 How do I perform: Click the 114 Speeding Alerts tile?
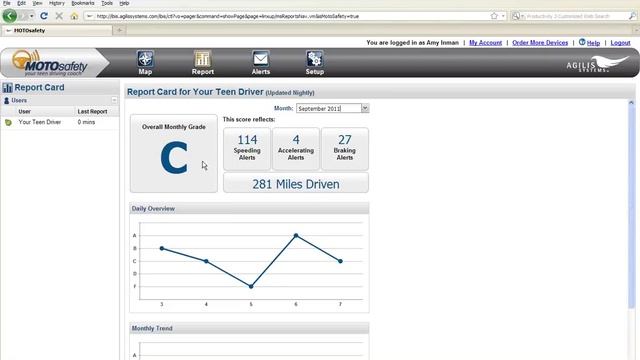click(247, 149)
